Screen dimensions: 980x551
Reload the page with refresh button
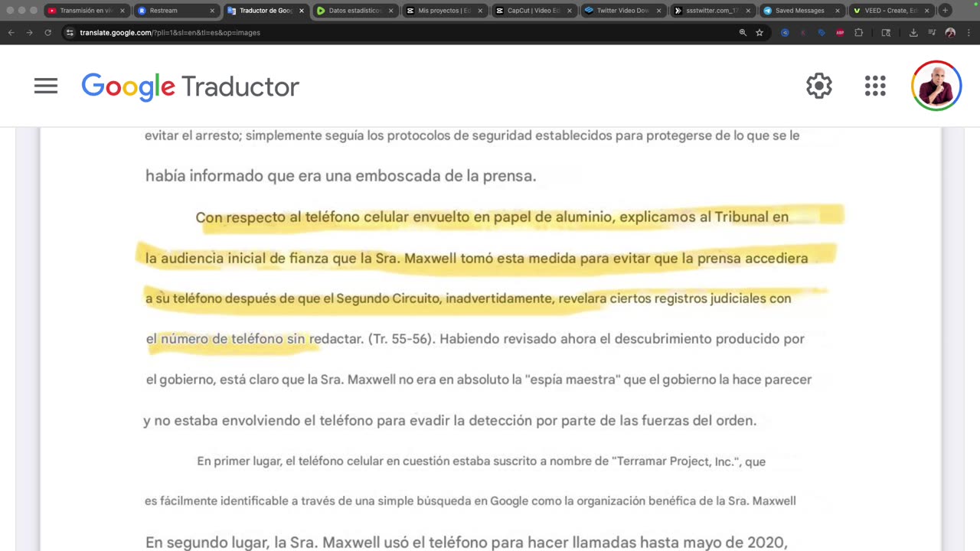(x=47, y=33)
